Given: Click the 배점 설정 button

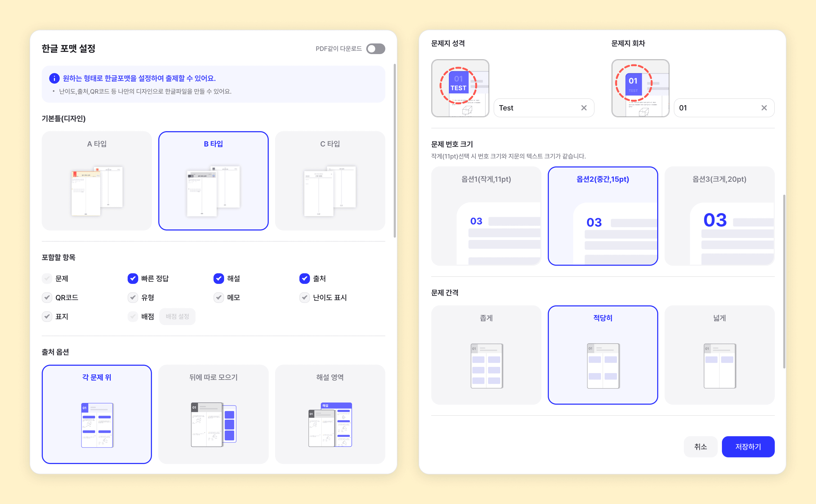Looking at the screenshot, I should (177, 316).
